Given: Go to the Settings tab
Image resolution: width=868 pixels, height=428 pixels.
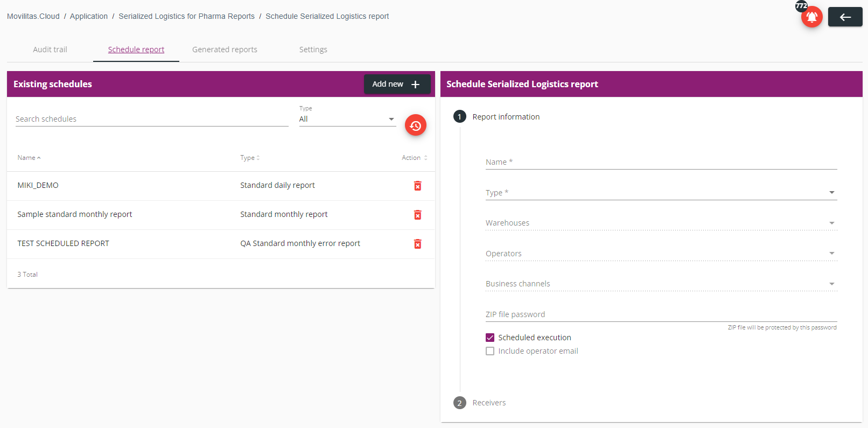Looking at the screenshot, I should [x=313, y=50].
